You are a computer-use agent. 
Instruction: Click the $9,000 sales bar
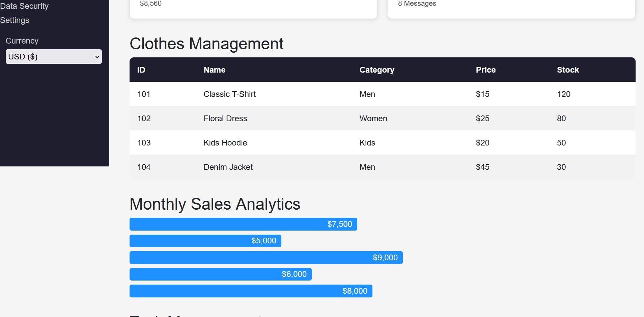tap(266, 258)
